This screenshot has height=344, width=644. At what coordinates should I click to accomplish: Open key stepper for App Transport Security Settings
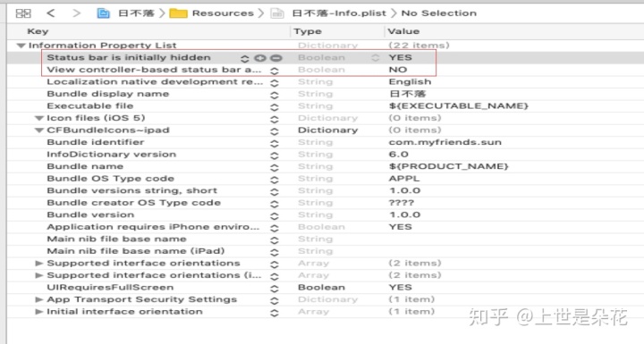pyautogui.click(x=275, y=300)
